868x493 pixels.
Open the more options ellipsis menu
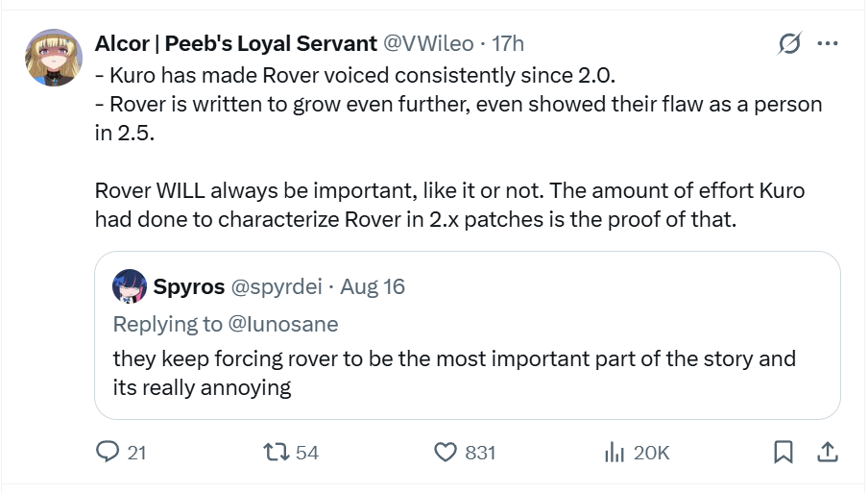click(827, 43)
